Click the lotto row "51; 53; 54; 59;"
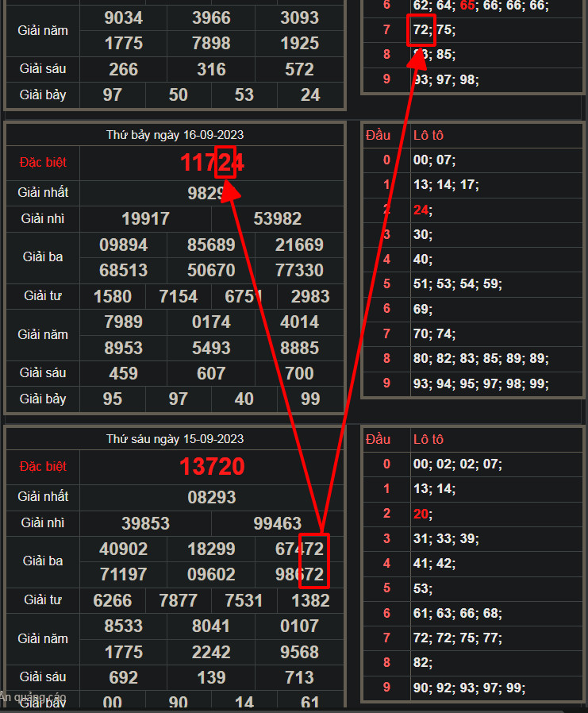588x713 pixels. pos(457,284)
